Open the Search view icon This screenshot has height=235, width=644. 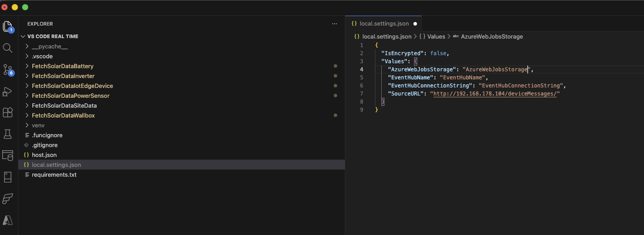coord(8,48)
